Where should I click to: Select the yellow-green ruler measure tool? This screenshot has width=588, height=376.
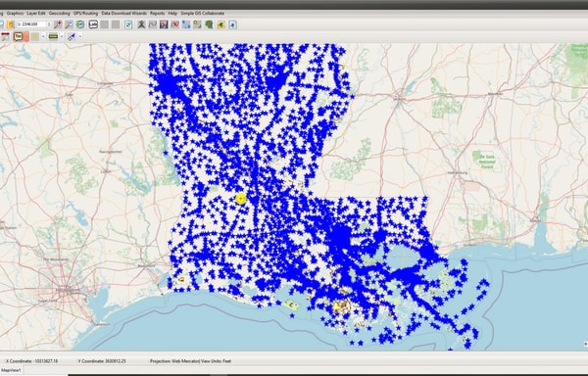[53, 36]
